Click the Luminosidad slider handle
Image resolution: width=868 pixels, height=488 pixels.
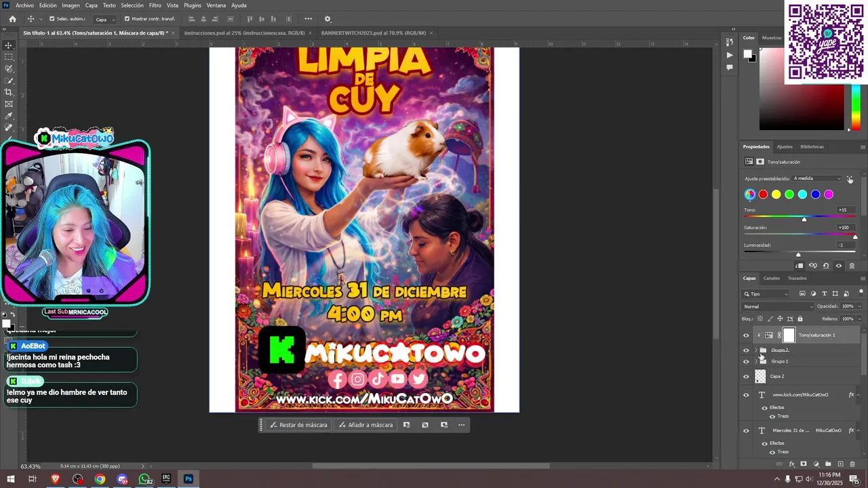click(x=798, y=254)
